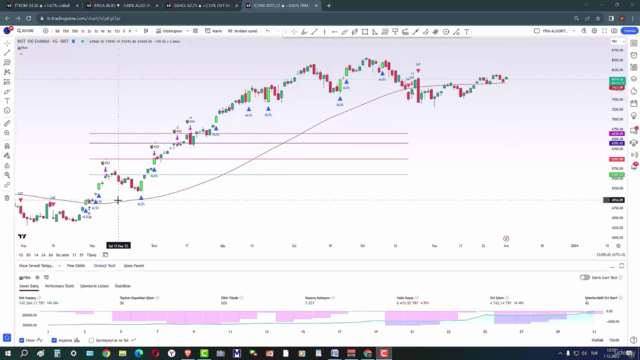The width and height of the screenshot is (640, 360).
Task: Open the Göstergeler indicators menu
Action: click(x=169, y=31)
